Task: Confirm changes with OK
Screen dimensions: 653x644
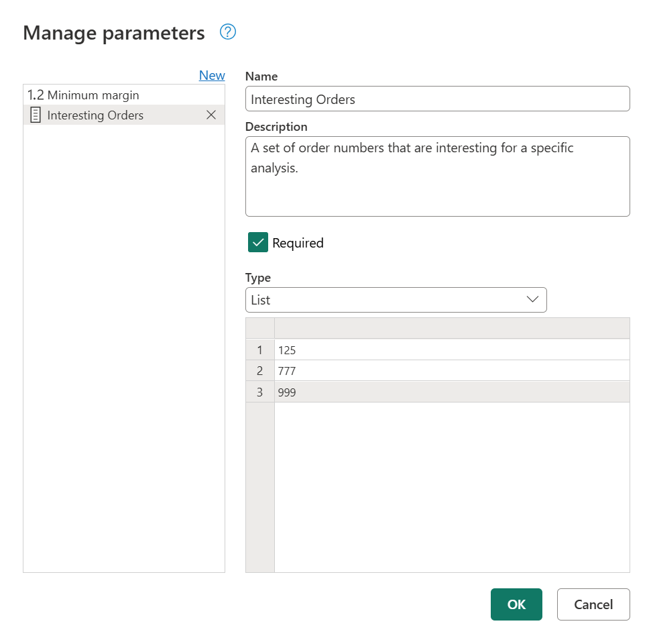Action: click(x=516, y=604)
